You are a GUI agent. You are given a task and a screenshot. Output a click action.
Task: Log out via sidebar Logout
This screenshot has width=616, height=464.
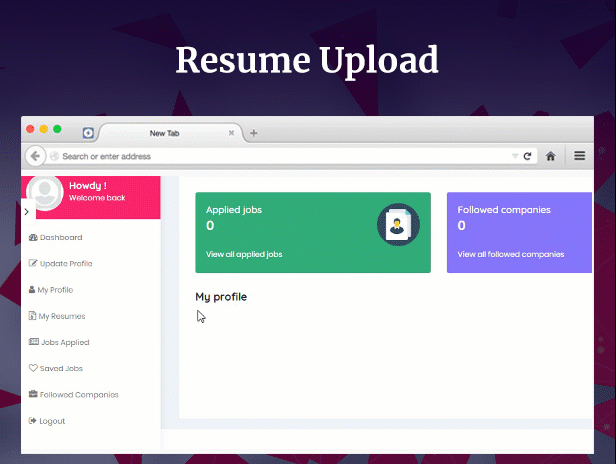point(47,421)
